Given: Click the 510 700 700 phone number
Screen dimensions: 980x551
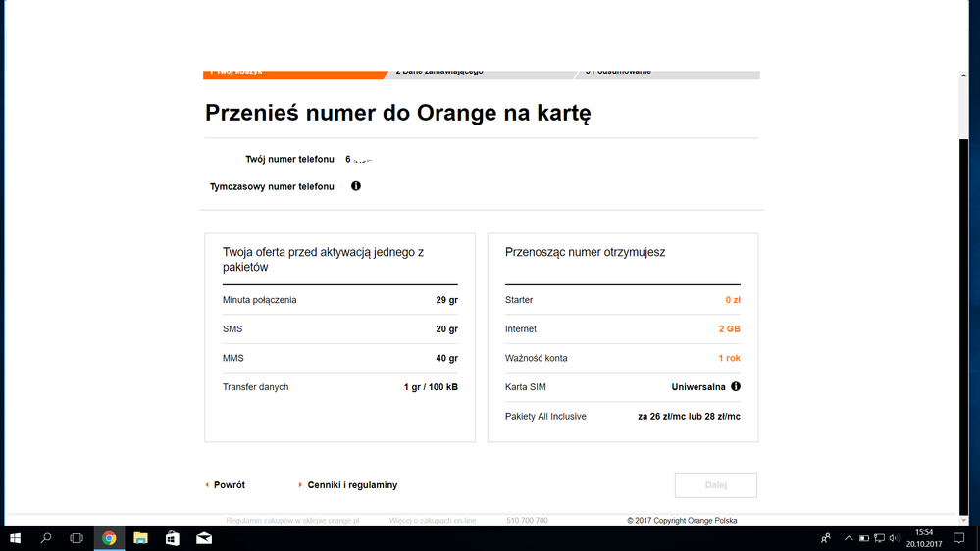Looking at the screenshot, I should (527, 520).
